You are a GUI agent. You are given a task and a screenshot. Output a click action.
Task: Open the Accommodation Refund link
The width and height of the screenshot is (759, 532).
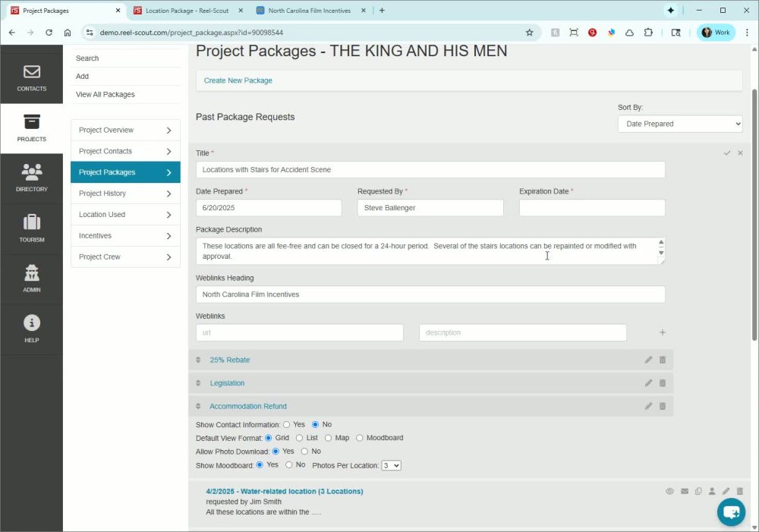coord(248,406)
